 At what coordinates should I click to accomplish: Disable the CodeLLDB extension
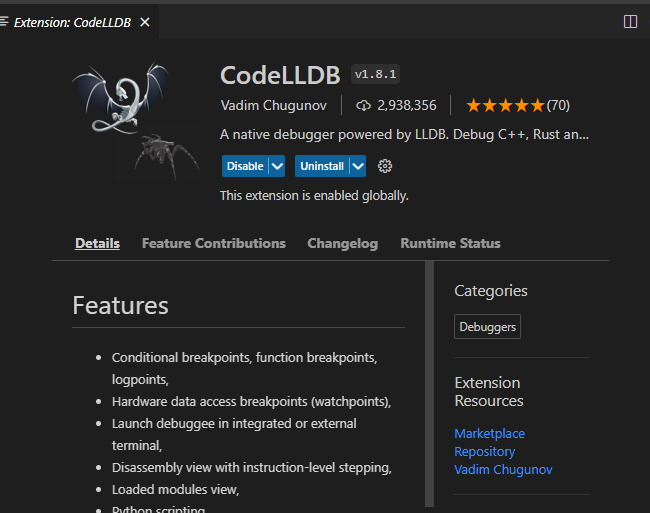pos(245,166)
